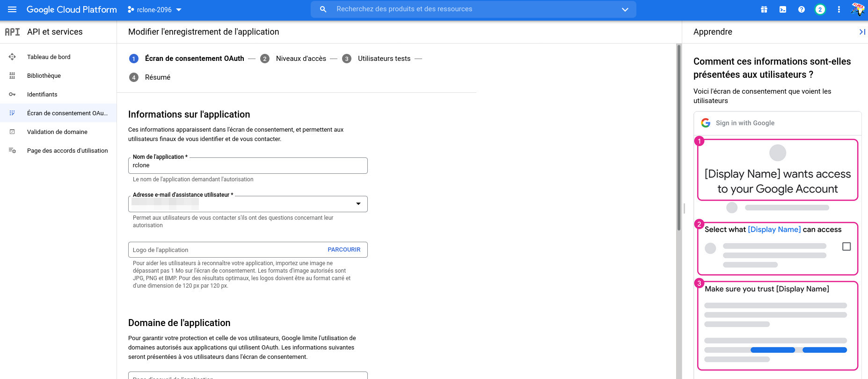The image size is (868, 379).
Task: Open the three-dot settings menu
Action: coord(839,9)
